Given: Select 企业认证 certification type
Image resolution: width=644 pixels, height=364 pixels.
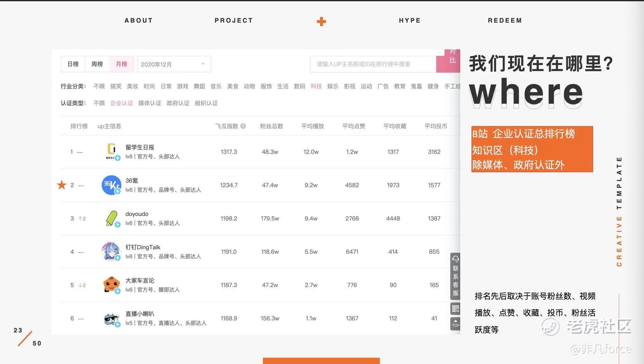Looking at the screenshot, I should pyautogui.click(x=122, y=103).
